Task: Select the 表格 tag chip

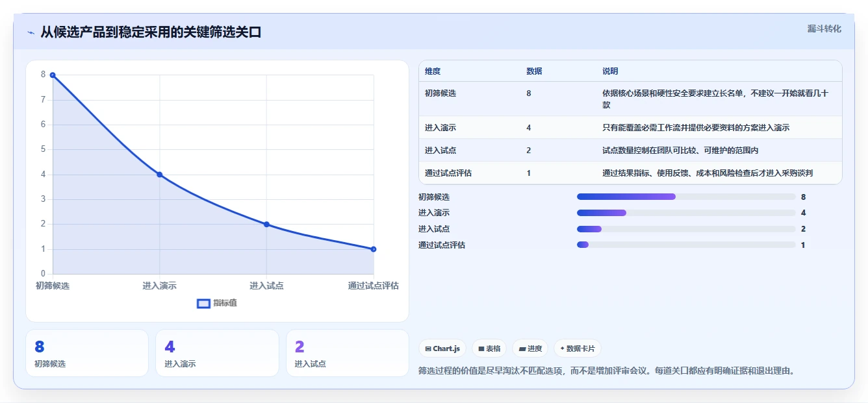Action: click(489, 348)
